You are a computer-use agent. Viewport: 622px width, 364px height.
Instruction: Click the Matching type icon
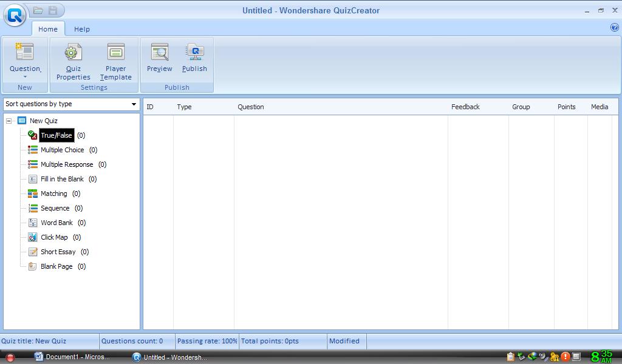click(33, 194)
